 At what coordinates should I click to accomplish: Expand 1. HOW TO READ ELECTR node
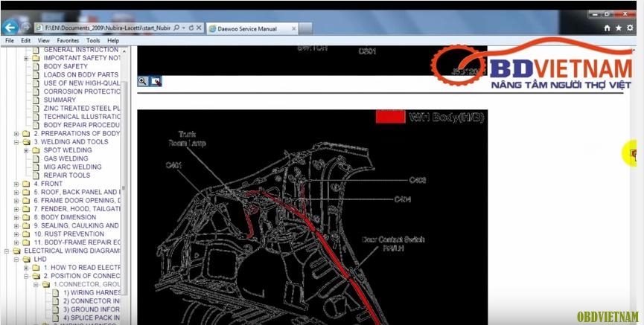(26, 268)
